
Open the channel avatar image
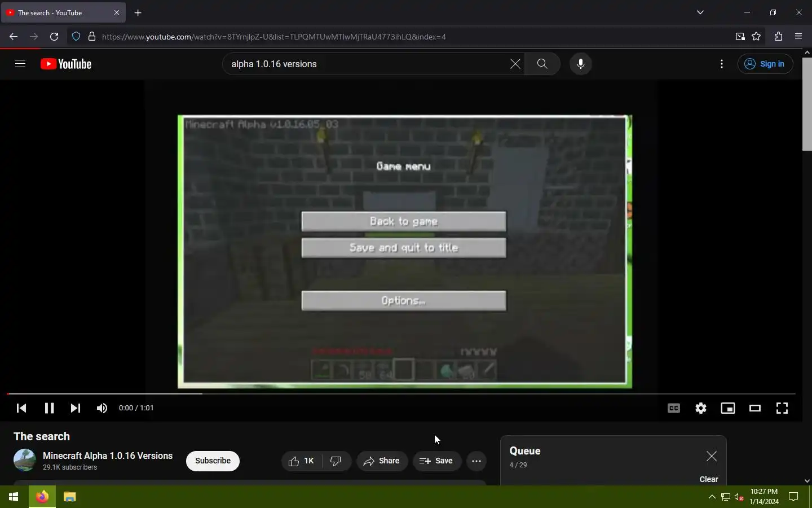25,461
